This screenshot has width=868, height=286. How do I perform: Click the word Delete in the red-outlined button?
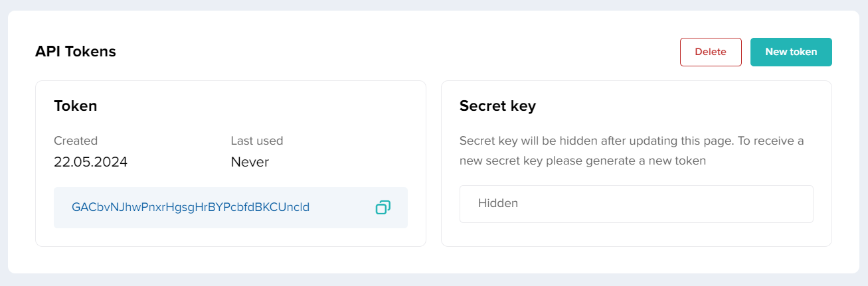pyautogui.click(x=710, y=52)
